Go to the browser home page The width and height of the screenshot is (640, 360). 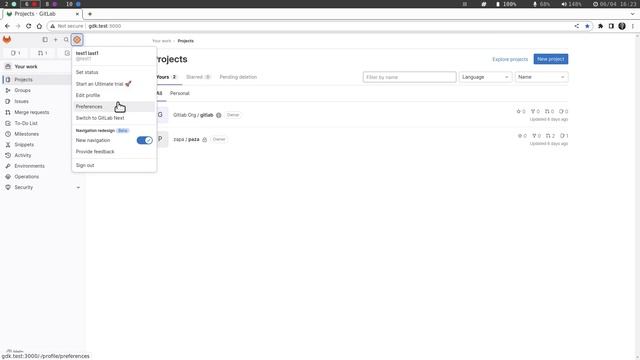click(39, 26)
